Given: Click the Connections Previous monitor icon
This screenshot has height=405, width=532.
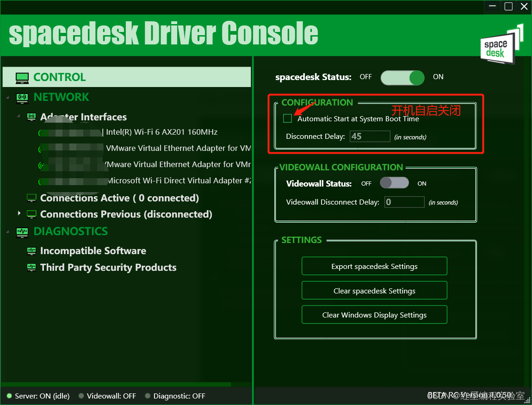Looking at the screenshot, I should (x=31, y=214).
